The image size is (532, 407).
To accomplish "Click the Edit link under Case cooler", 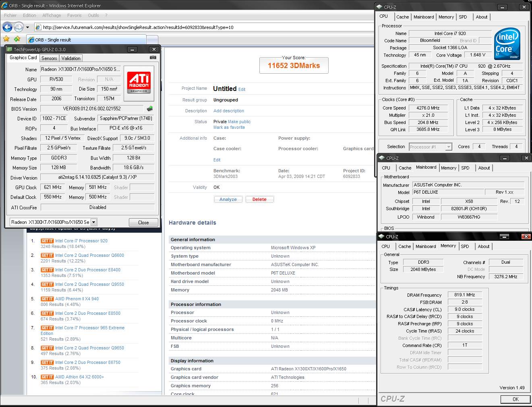I will (217, 160).
